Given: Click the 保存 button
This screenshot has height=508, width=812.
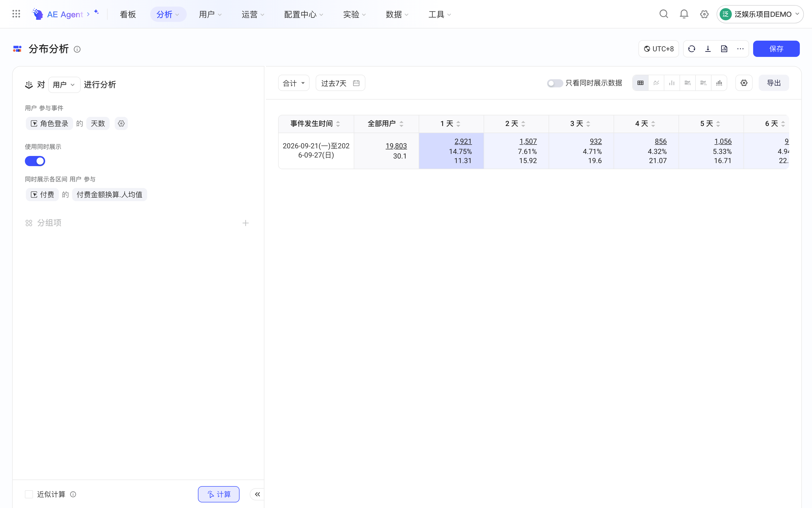Looking at the screenshot, I should click(x=776, y=49).
